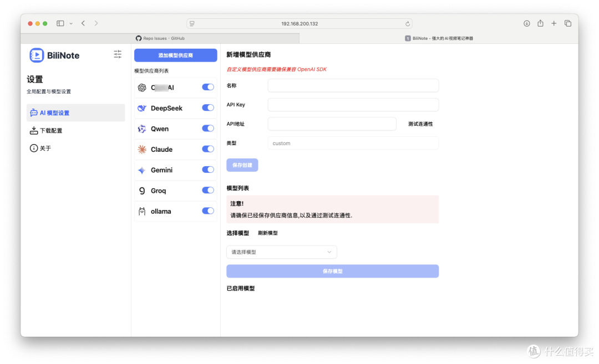
Task: Click the page settings icon in address bar
Action: [x=192, y=24]
